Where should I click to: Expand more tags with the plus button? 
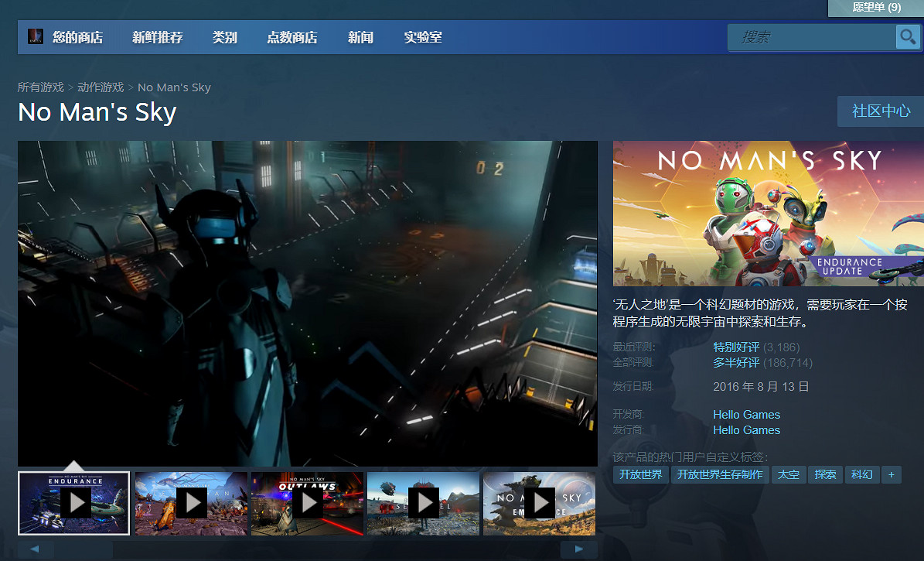(891, 474)
